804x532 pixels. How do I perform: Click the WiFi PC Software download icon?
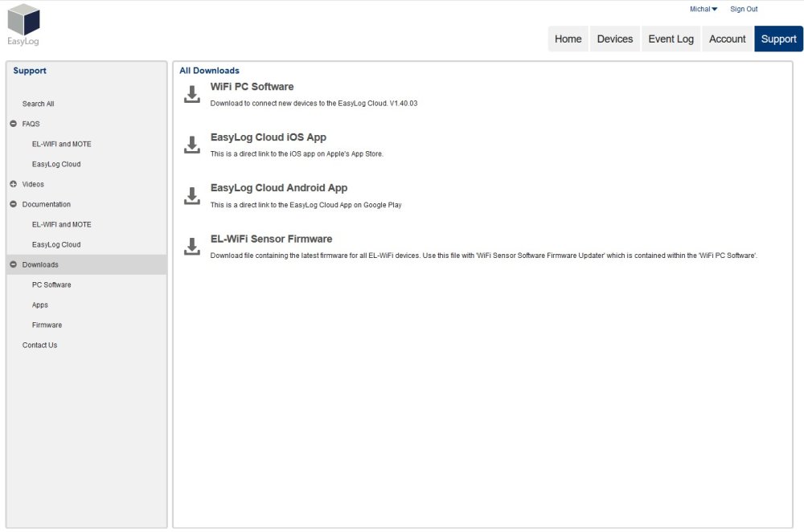(192, 94)
